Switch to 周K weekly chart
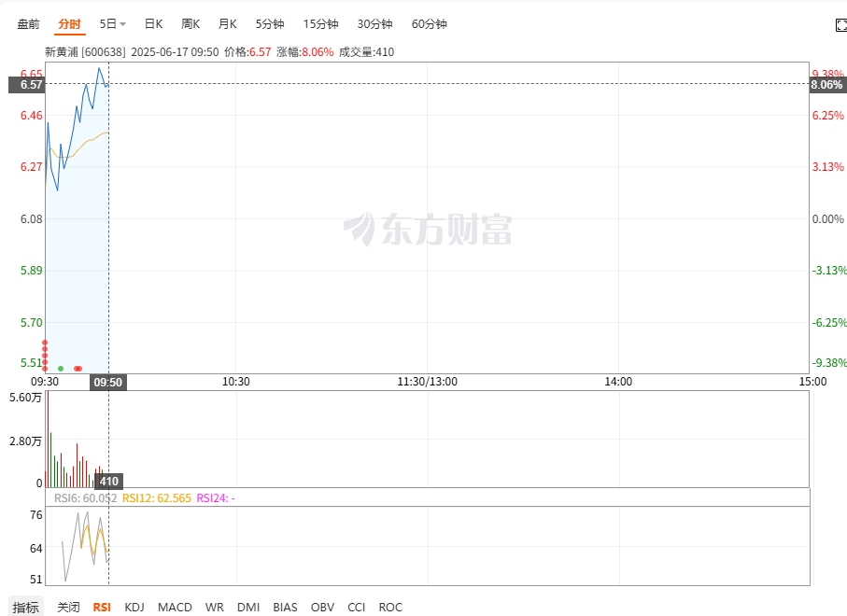 pos(191,24)
